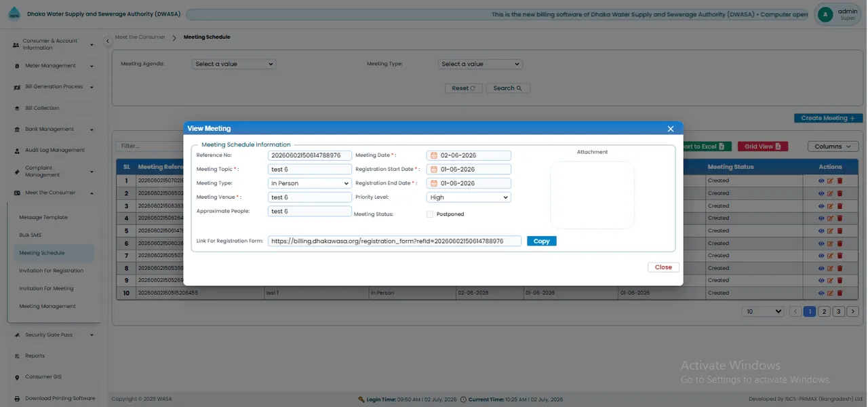868x407 pixels.
Task: Open the Meeting Agenda filter dropdown
Action: coord(233,64)
